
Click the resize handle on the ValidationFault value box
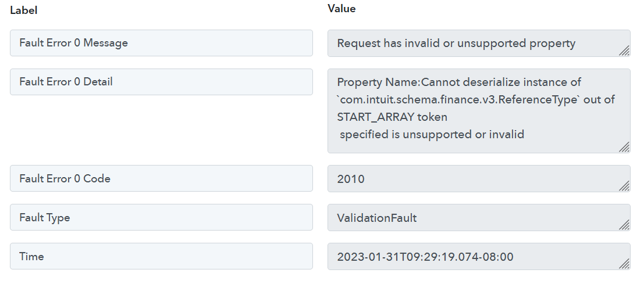624,225
